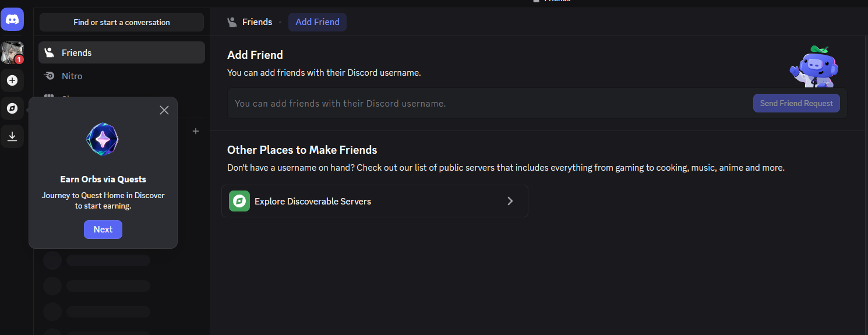The height and width of the screenshot is (335, 868).
Task: Click the Add Friend heading text
Action: coord(255,55)
